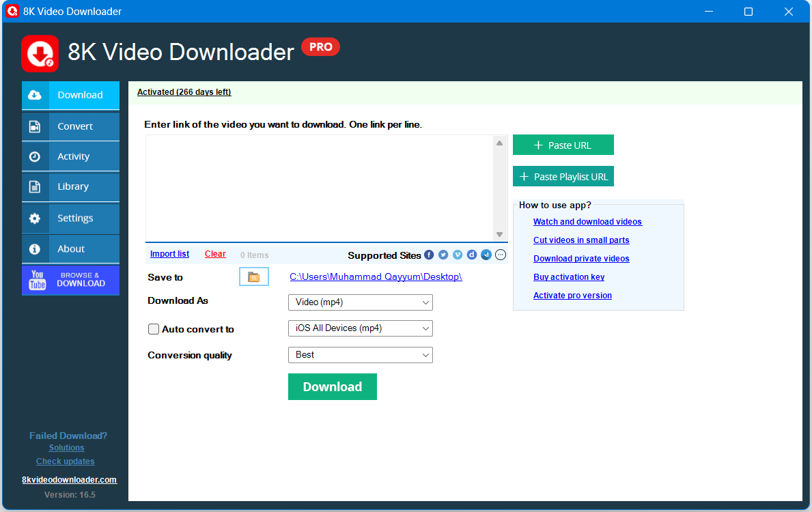Click the Settings gear icon

pyautogui.click(x=35, y=218)
